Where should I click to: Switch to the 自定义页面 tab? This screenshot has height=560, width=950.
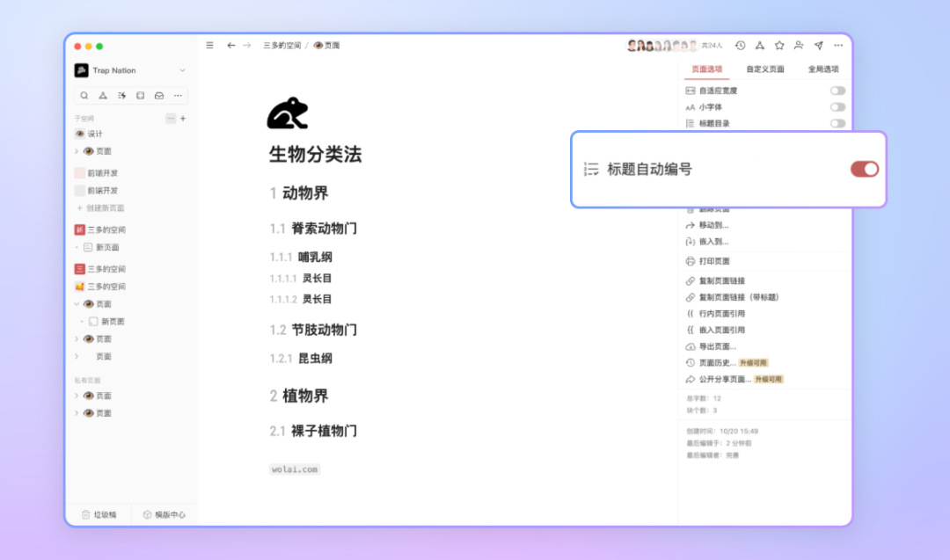point(765,69)
